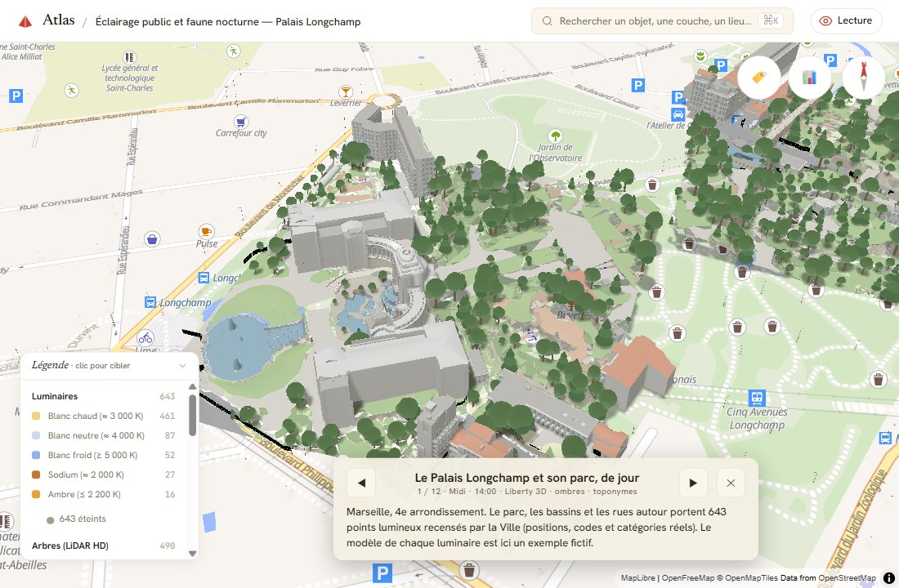Viewport: 899px width, 588px height.
Task: Click the blue car icon near l'Atelier
Action: [678, 114]
